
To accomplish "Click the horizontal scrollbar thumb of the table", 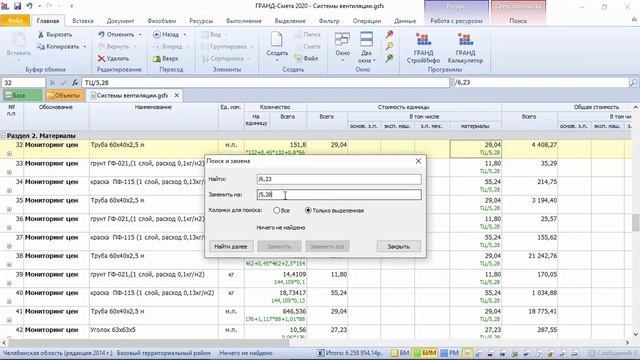I will pyautogui.click(x=149, y=343).
